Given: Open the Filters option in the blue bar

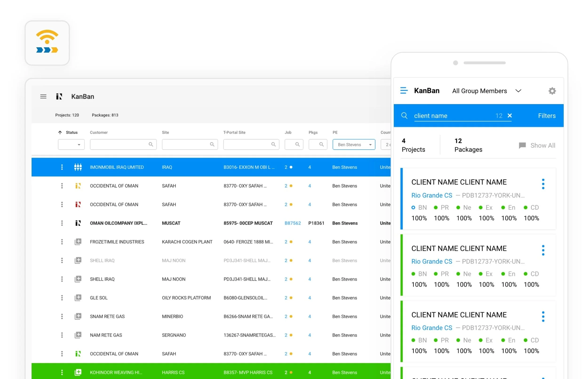Looking at the screenshot, I should 546,116.
